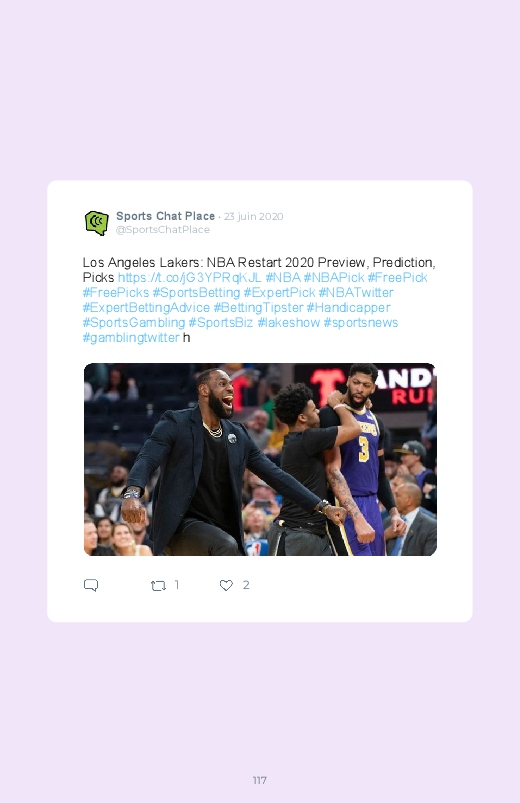
Task: Open the t.co shortened article link
Action: point(190,278)
